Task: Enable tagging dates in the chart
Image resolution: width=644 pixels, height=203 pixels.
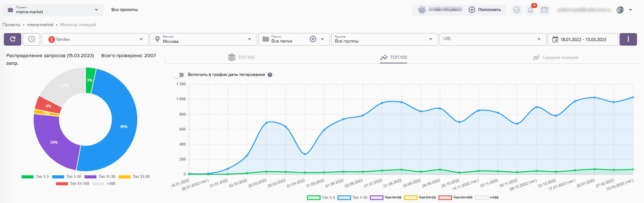Action: [179, 75]
